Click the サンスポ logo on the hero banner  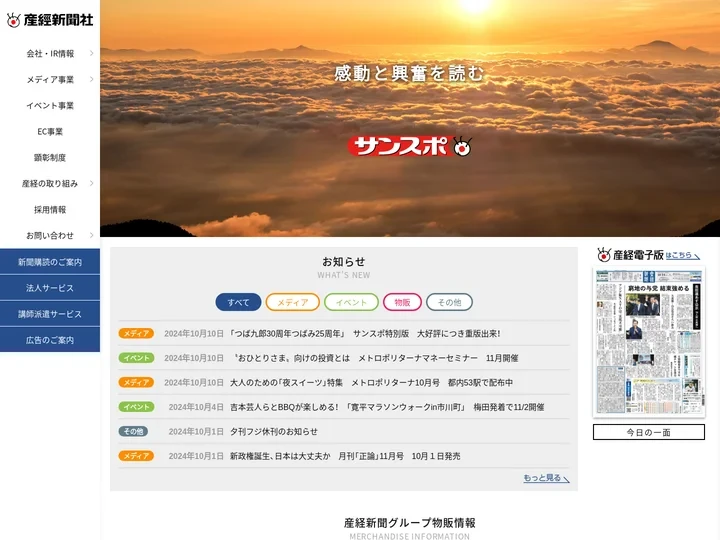(x=410, y=146)
